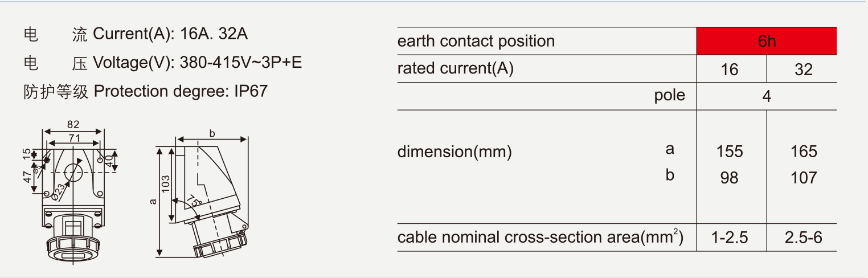Select the rated current 16 cell

point(729,69)
